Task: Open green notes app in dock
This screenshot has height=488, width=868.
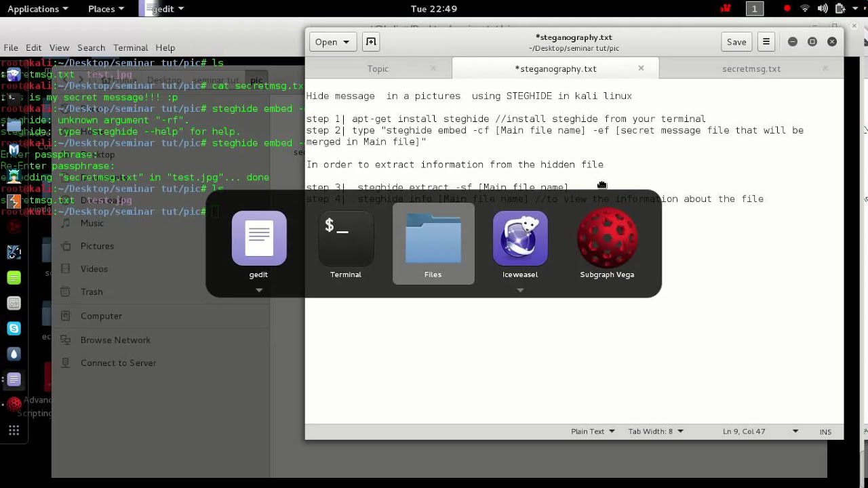Action: (x=14, y=278)
